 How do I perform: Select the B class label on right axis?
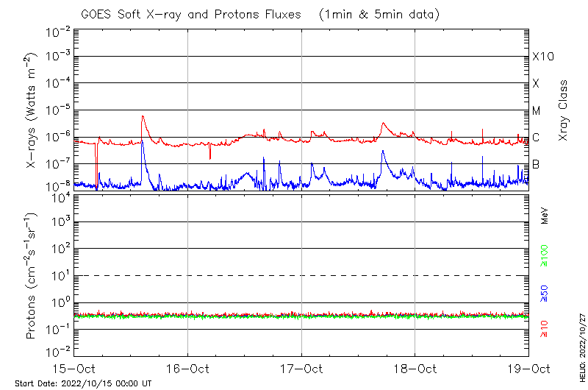pos(536,164)
